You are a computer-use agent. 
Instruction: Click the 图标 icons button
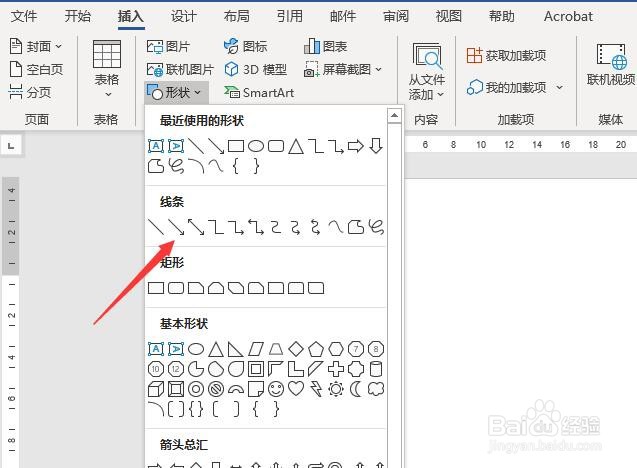(x=245, y=46)
